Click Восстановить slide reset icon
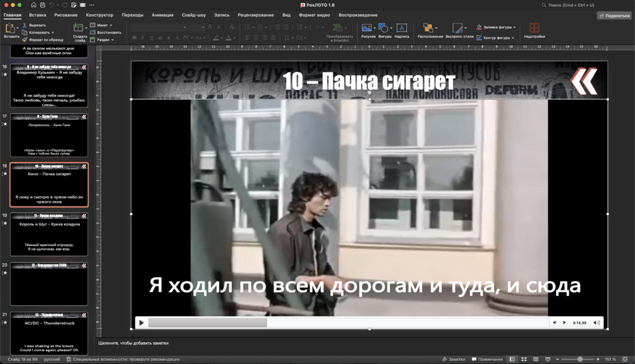Screen dimensions: 635x364 [92, 32]
